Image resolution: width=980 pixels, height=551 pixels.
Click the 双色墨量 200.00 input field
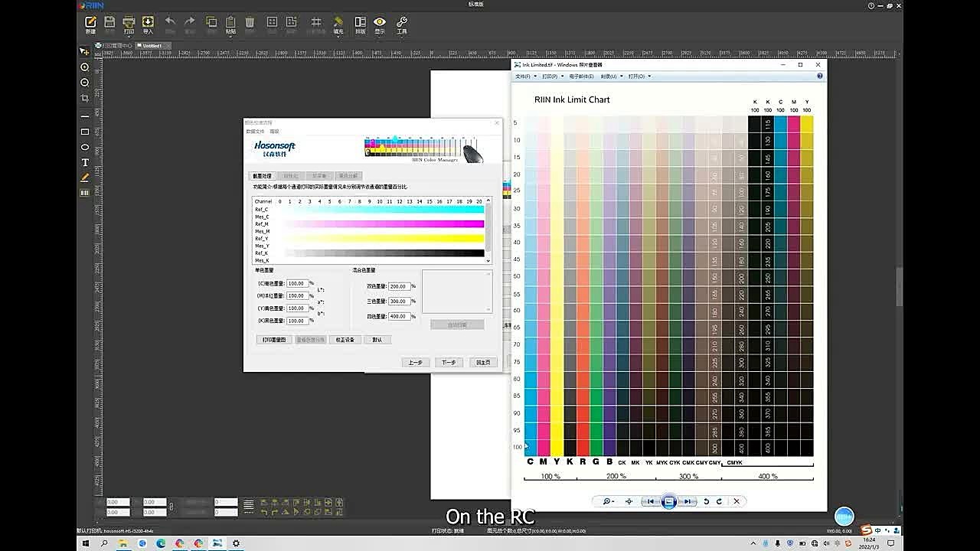pyautogui.click(x=399, y=286)
